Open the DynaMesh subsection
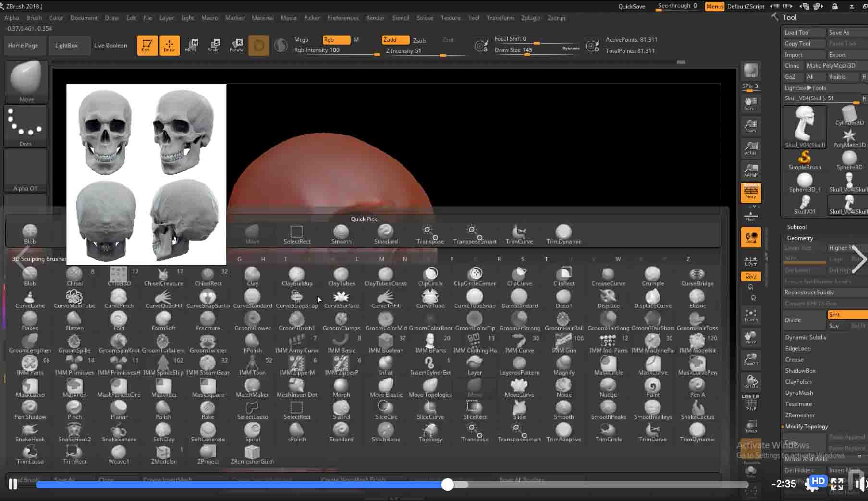Image resolution: width=868 pixels, height=501 pixels. (x=799, y=393)
